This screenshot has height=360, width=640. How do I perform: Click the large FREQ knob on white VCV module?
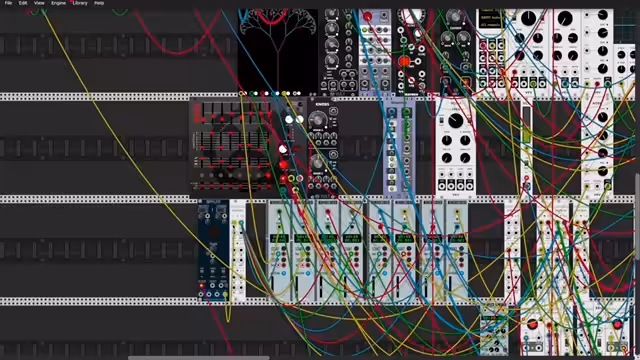point(456,120)
